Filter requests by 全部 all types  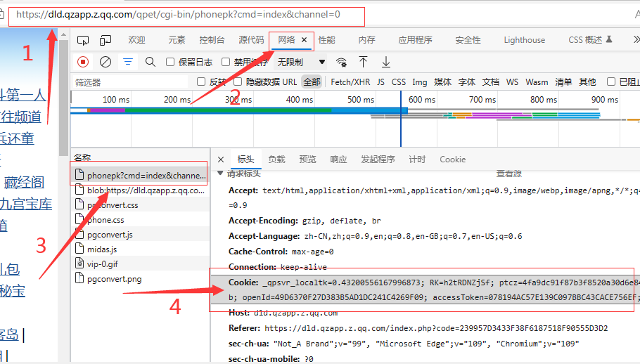coord(312,82)
